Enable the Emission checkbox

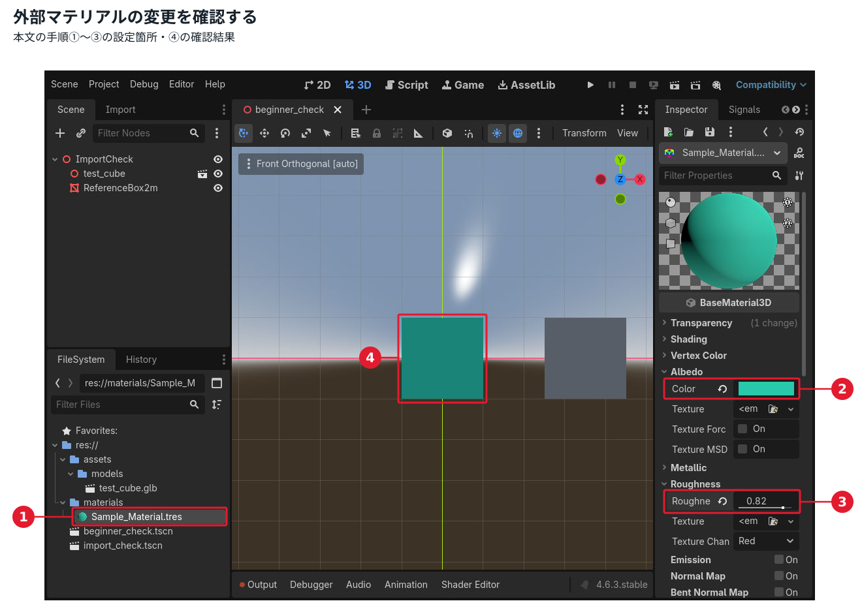779,559
